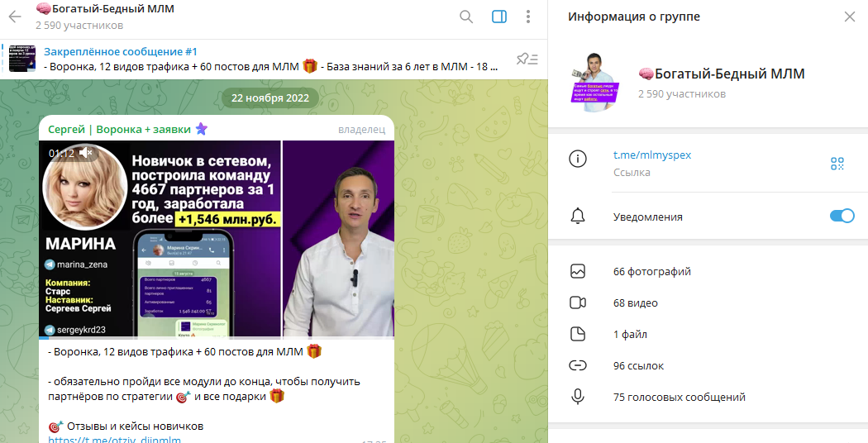Toggle the side panel icon in header
The image size is (868, 443).
pos(499,17)
